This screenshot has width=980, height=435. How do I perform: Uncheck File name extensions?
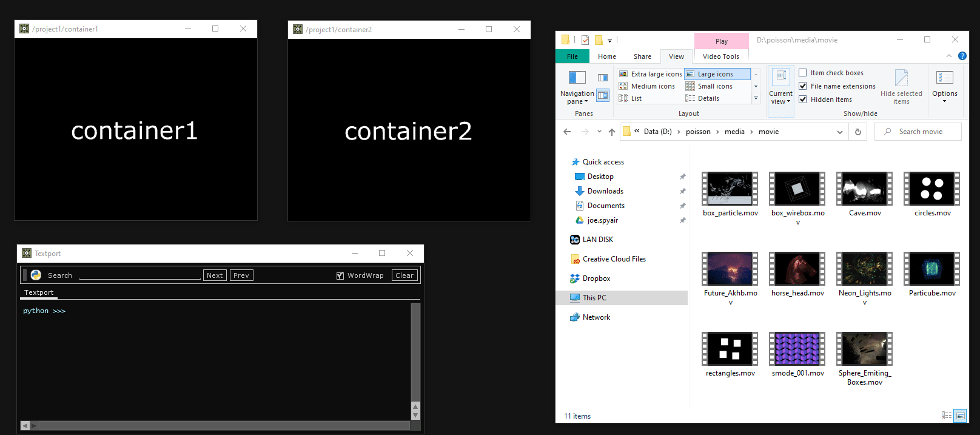[x=803, y=86]
